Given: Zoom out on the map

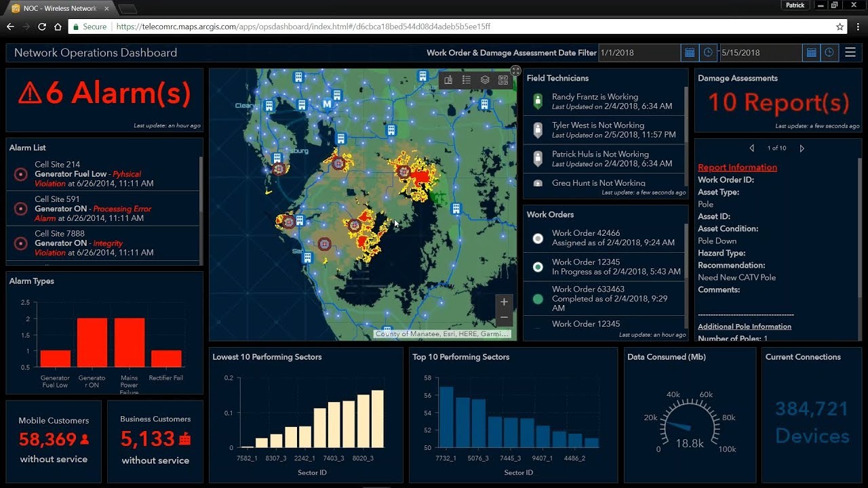Looking at the screenshot, I should pyautogui.click(x=504, y=318).
